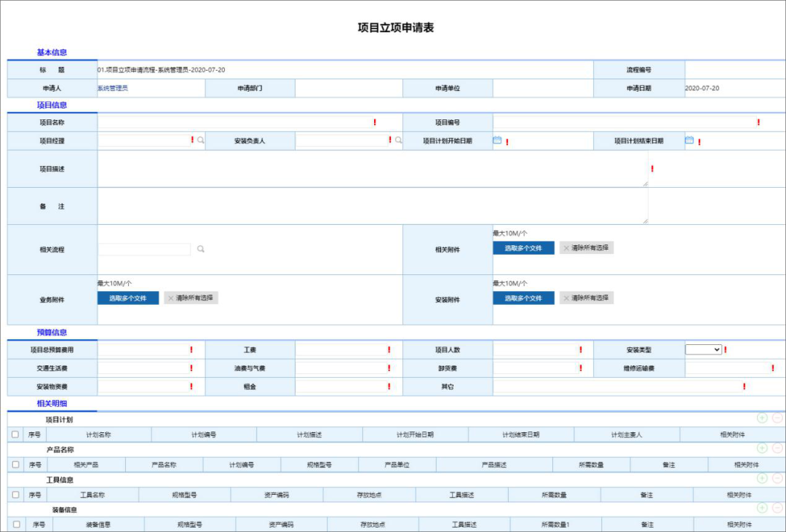Viewport: 786px width, 532px height.
Task: Select the 相关明细 section heading
Action: (x=52, y=403)
